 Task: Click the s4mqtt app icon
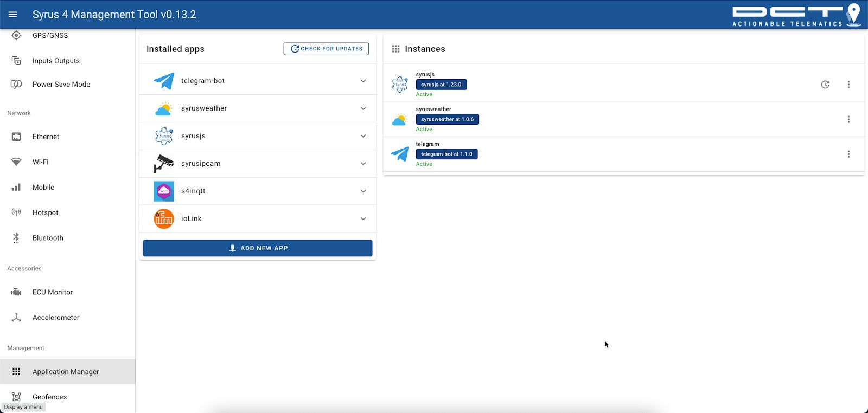(163, 191)
